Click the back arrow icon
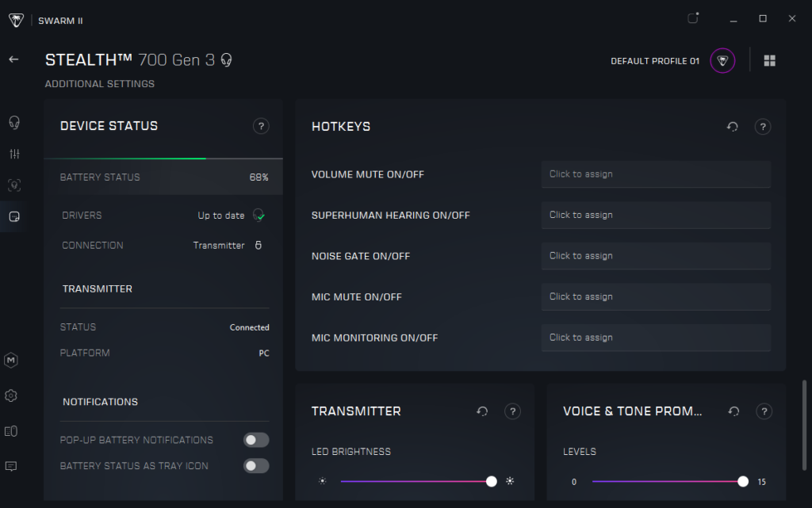 [x=13, y=59]
